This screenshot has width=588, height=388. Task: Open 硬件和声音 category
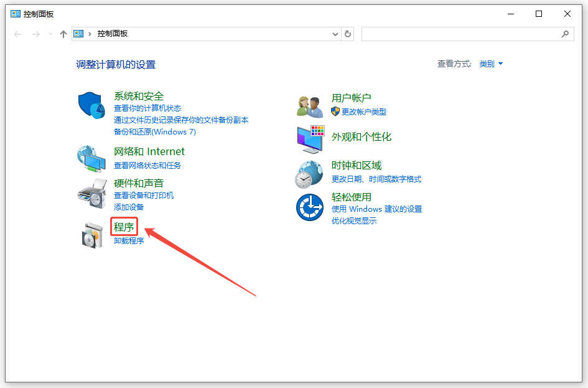(139, 184)
